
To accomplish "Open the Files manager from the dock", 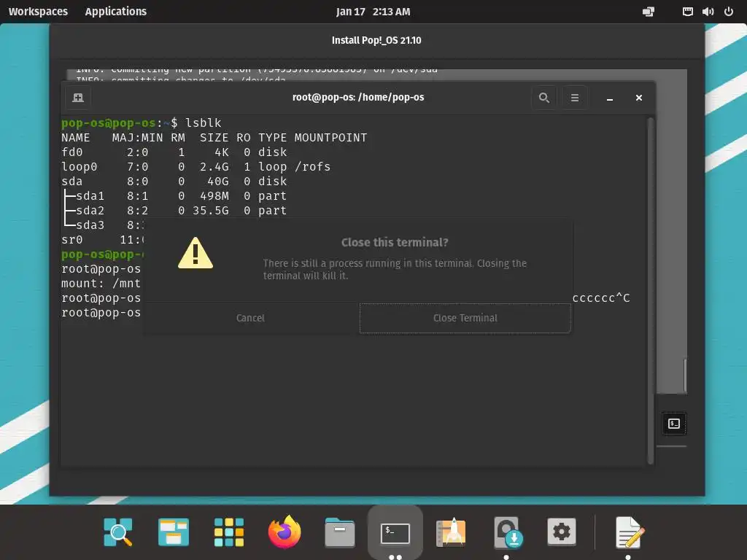I will click(340, 532).
